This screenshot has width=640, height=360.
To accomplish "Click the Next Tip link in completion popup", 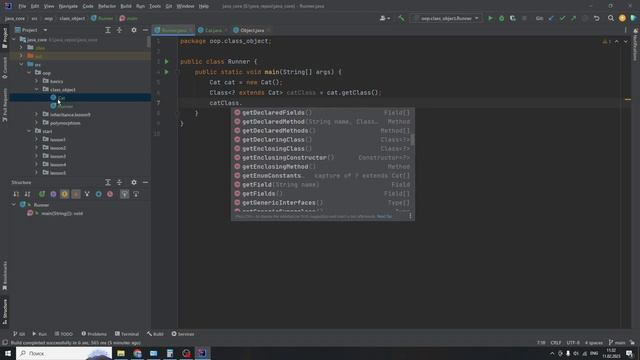I will coord(384,216).
